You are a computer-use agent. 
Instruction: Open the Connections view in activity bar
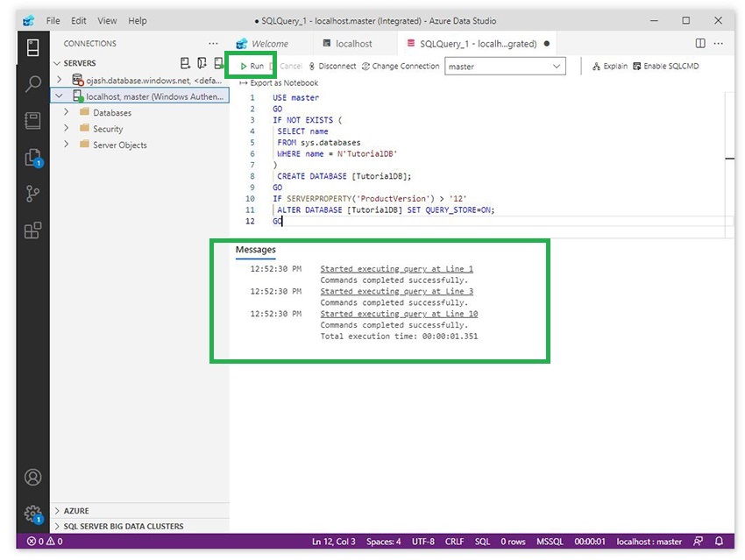tap(32, 47)
